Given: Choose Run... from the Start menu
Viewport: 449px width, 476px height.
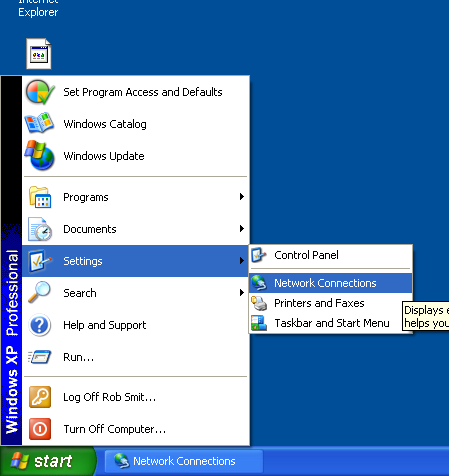Looking at the screenshot, I should tap(136, 357).
